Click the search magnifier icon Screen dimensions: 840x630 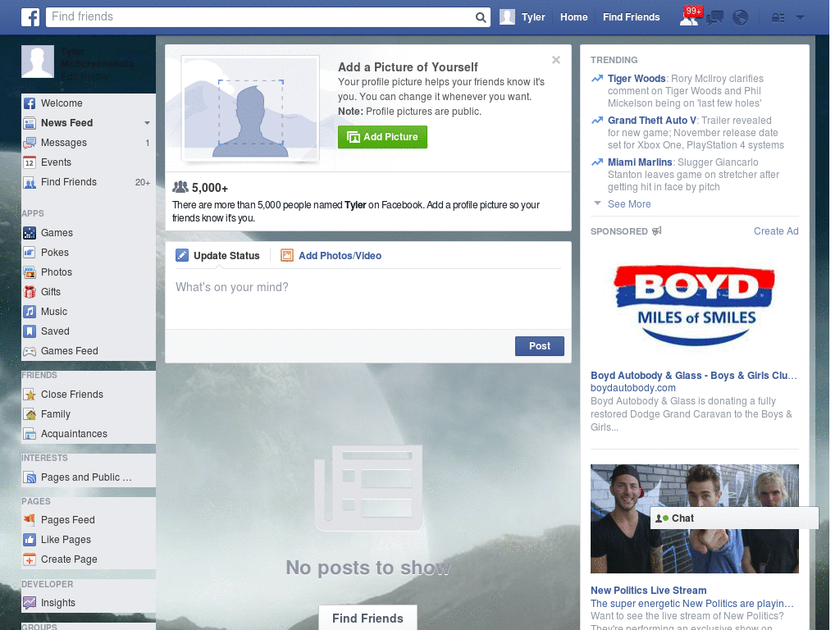click(481, 17)
